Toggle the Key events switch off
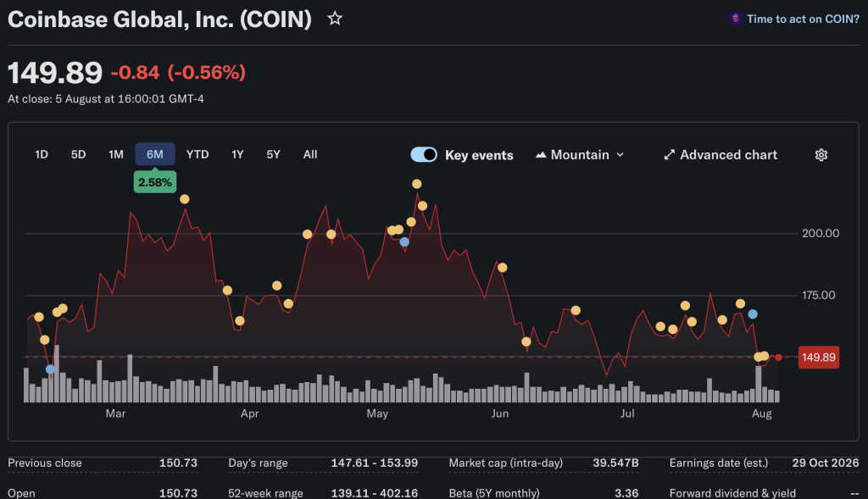Image resolution: width=868 pixels, height=499 pixels. 424,155
